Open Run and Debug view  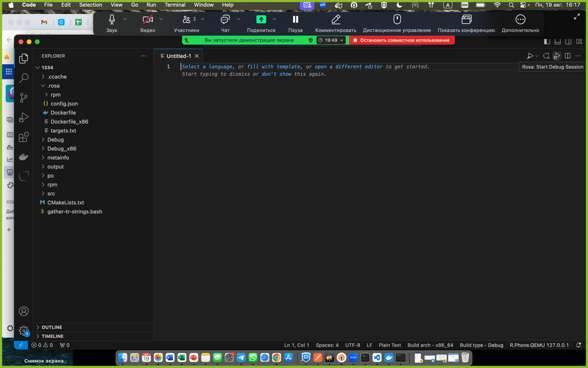24,117
